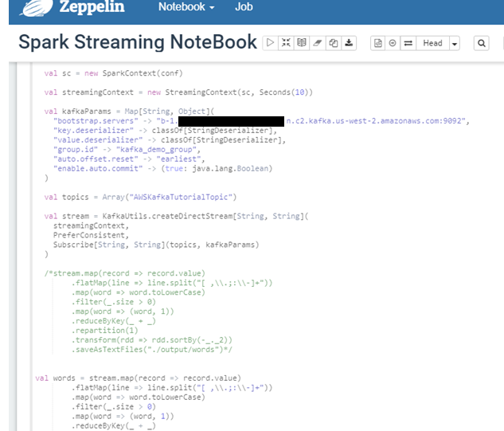This screenshot has height=431, width=504.
Task: Click the Zeppelin logo
Action: (37, 8)
